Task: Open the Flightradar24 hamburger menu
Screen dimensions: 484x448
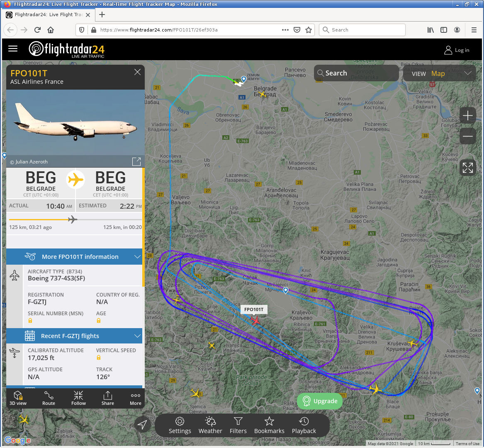Action: coord(13,49)
